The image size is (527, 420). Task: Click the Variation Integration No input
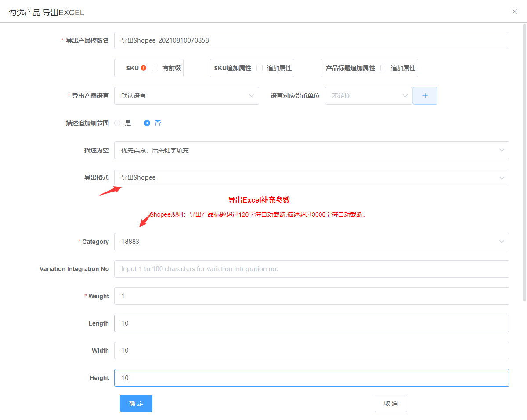pos(312,269)
